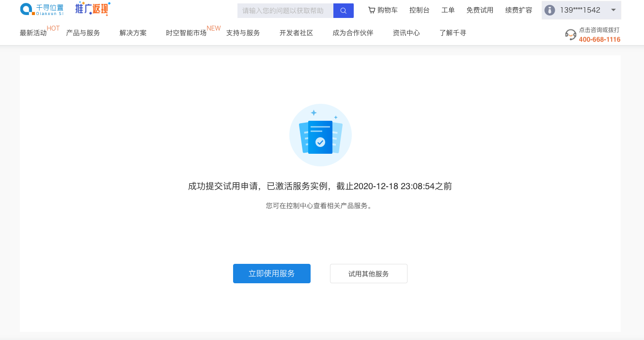Click 立即使用服务 button

click(x=271, y=274)
